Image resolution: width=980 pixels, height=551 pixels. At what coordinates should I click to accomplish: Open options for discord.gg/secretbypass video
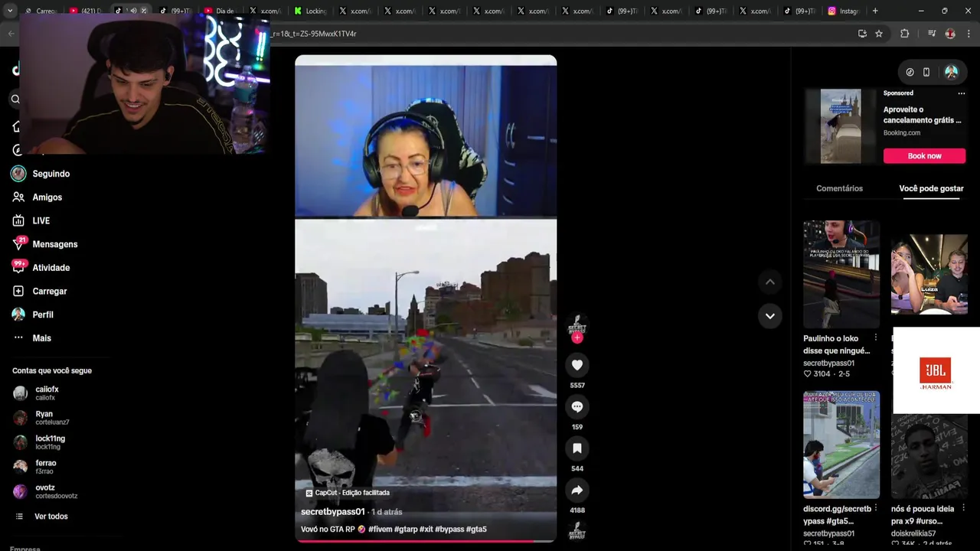tap(876, 508)
